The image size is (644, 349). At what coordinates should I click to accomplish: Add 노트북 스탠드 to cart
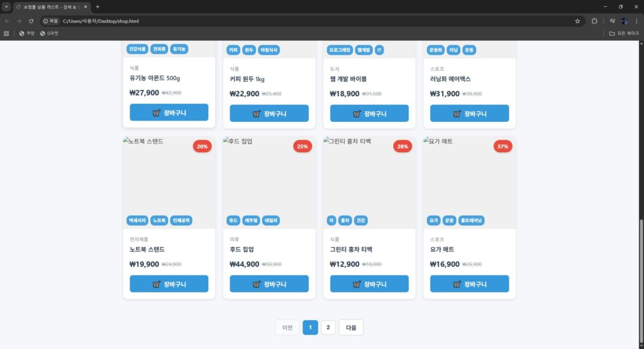169,284
